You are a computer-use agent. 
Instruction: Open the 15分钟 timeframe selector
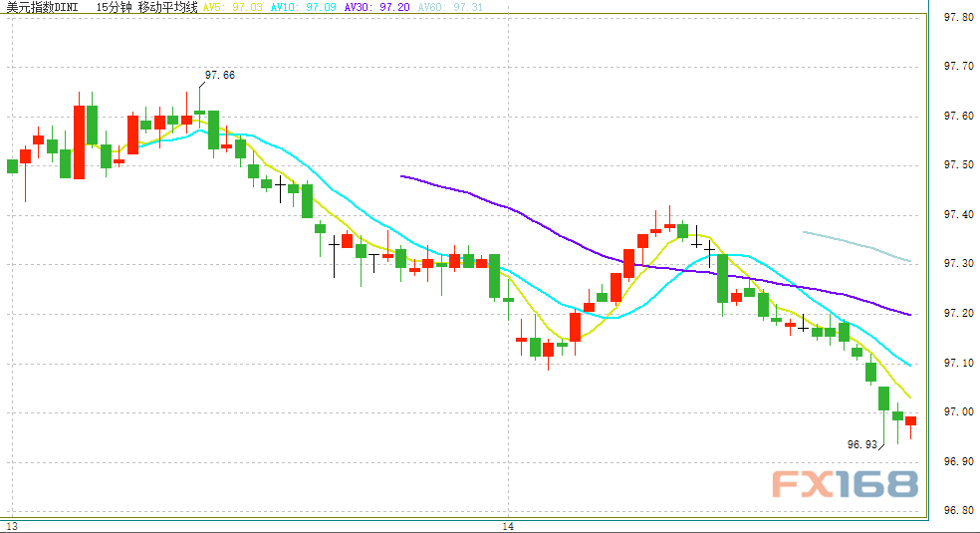116,7
